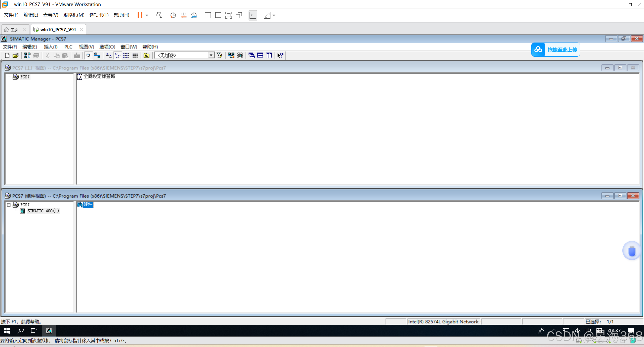Click the Windows Start button

click(x=7, y=331)
